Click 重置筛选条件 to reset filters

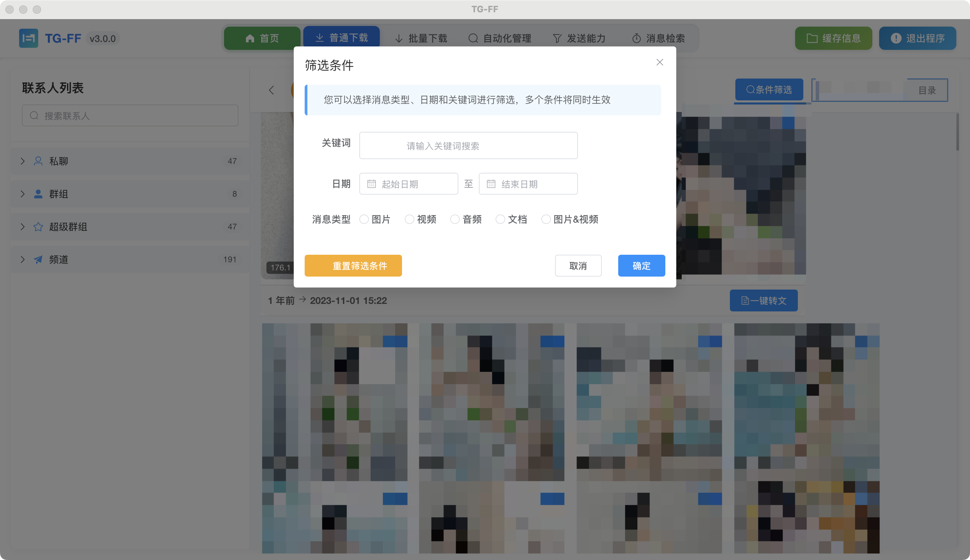[353, 265]
